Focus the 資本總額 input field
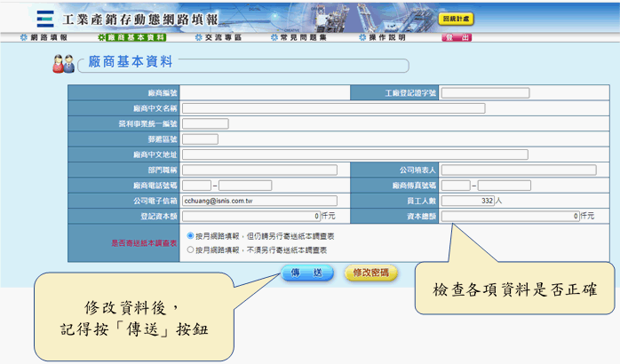Screen dimensions: 620x364 pyautogui.click(x=510, y=216)
